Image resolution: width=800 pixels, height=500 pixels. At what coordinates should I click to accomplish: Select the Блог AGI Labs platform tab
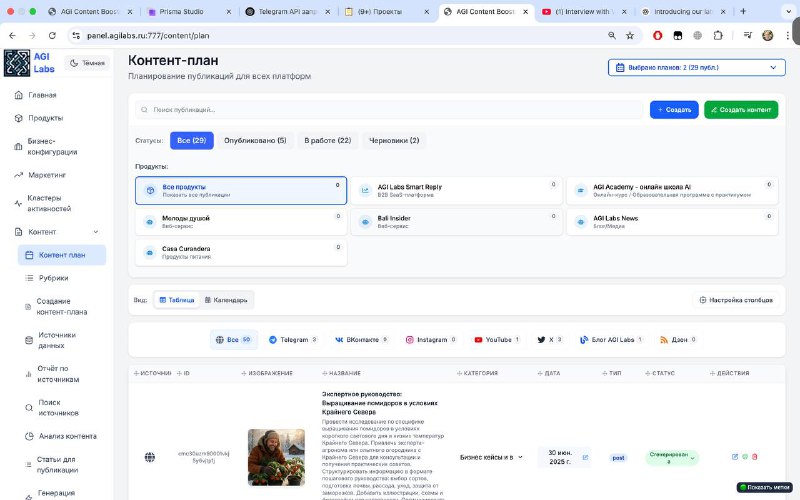(x=611, y=339)
